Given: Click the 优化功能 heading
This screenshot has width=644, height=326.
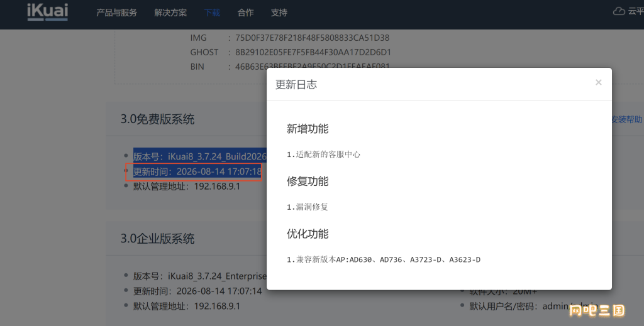Looking at the screenshot, I should 308,234.
